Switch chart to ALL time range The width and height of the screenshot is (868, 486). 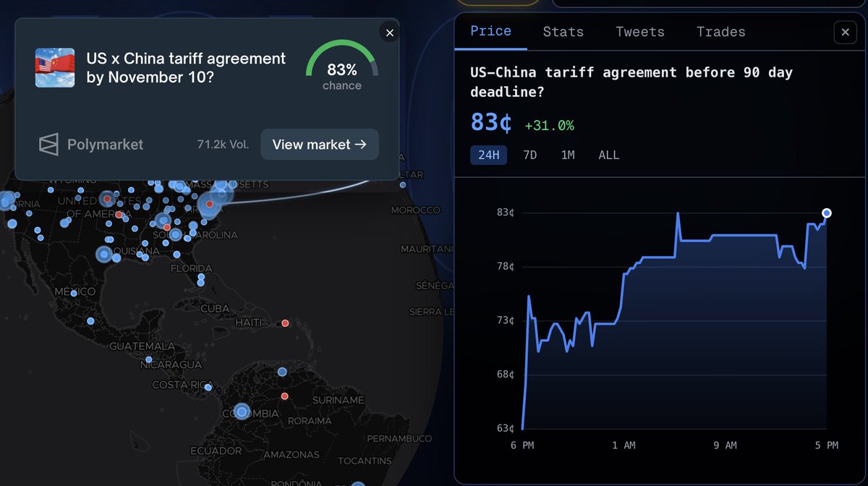pyautogui.click(x=608, y=155)
